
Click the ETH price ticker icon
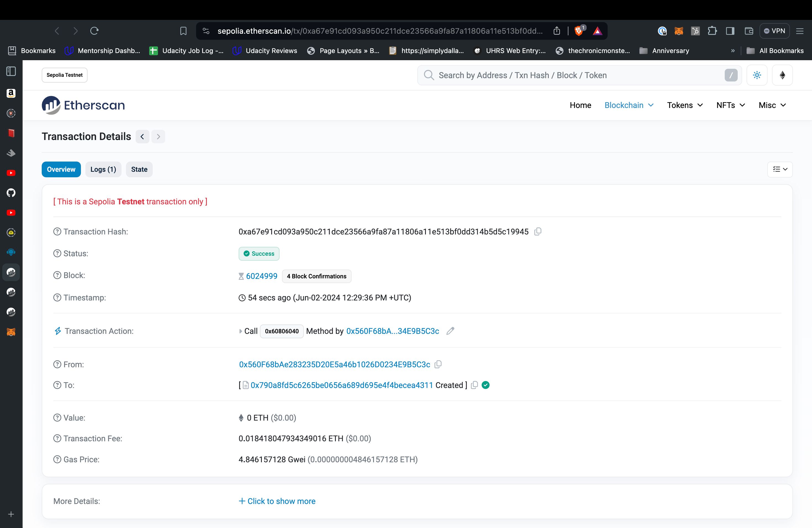point(782,75)
